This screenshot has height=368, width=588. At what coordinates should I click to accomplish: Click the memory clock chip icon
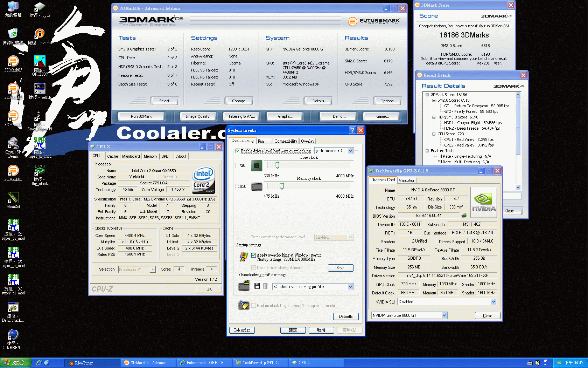(257, 186)
